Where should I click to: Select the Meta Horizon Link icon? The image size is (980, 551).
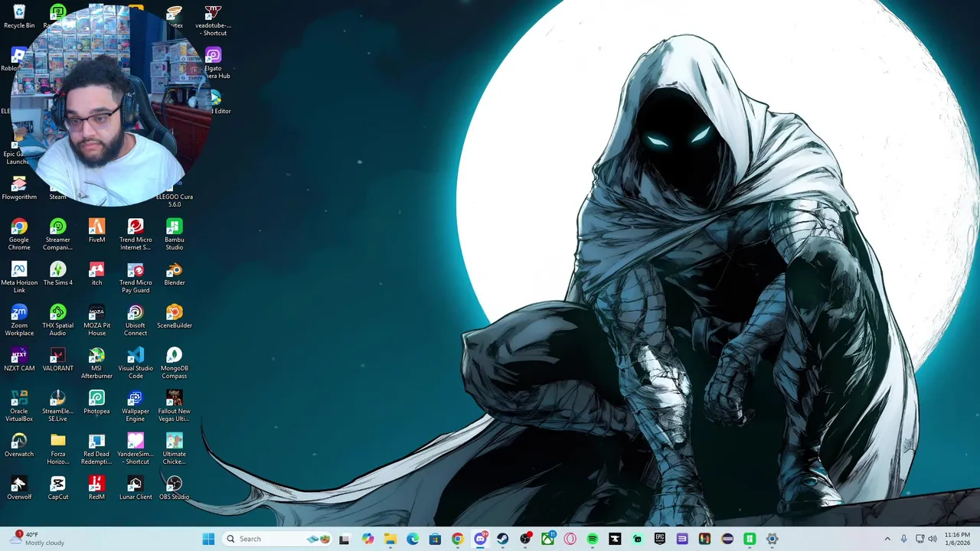pos(19,277)
